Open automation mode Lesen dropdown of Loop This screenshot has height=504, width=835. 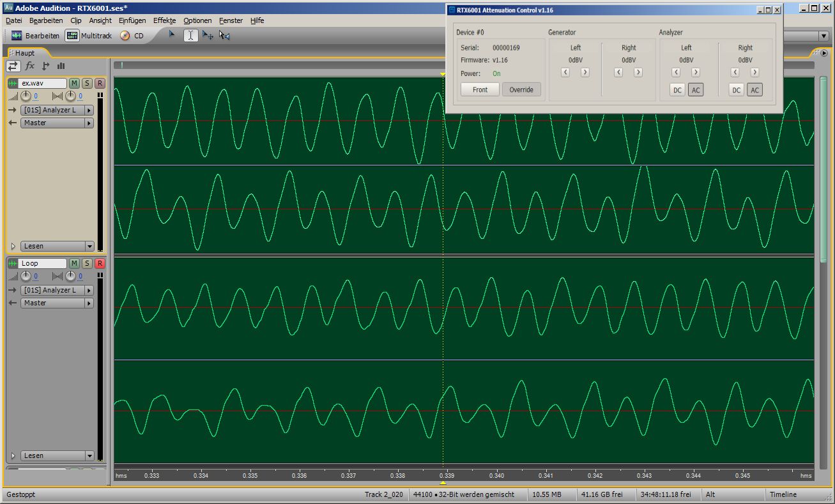point(57,455)
